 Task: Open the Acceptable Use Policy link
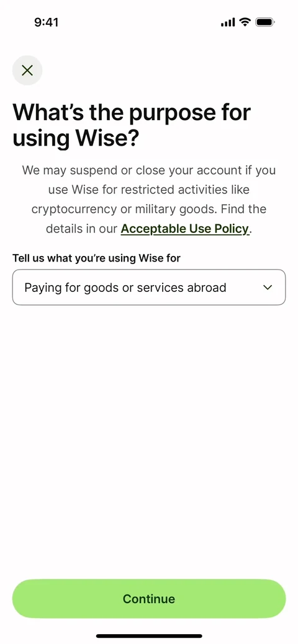pyautogui.click(x=185, y=229)
